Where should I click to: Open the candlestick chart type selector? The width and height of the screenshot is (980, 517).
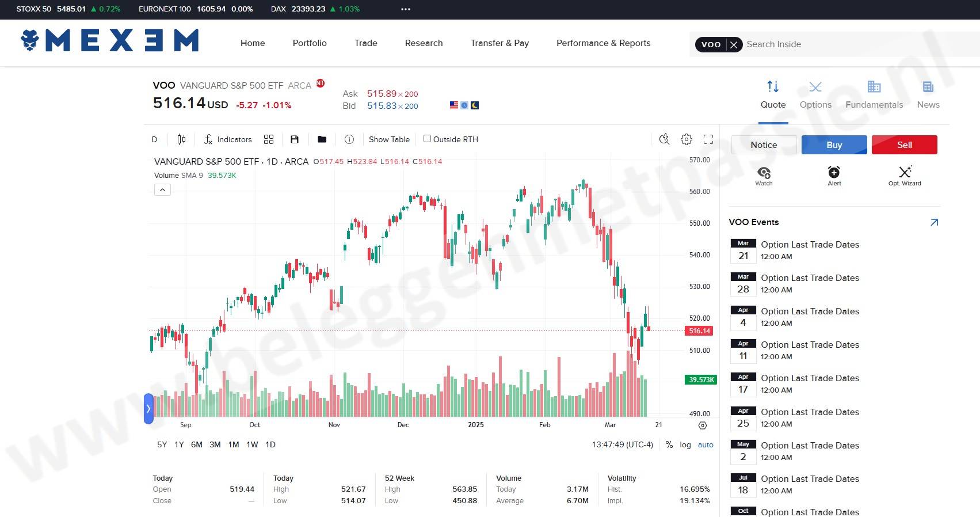[181, 139]
